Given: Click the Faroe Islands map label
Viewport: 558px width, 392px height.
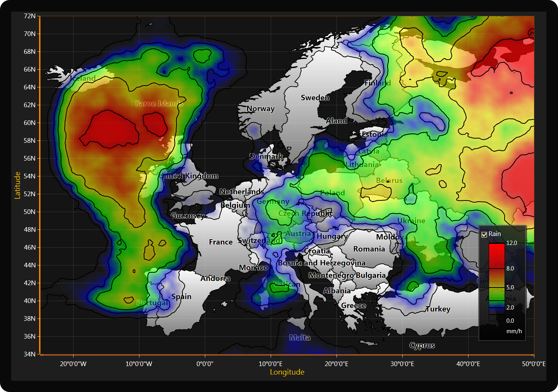Looking at the screenshot, I should (x=159, y=103).
